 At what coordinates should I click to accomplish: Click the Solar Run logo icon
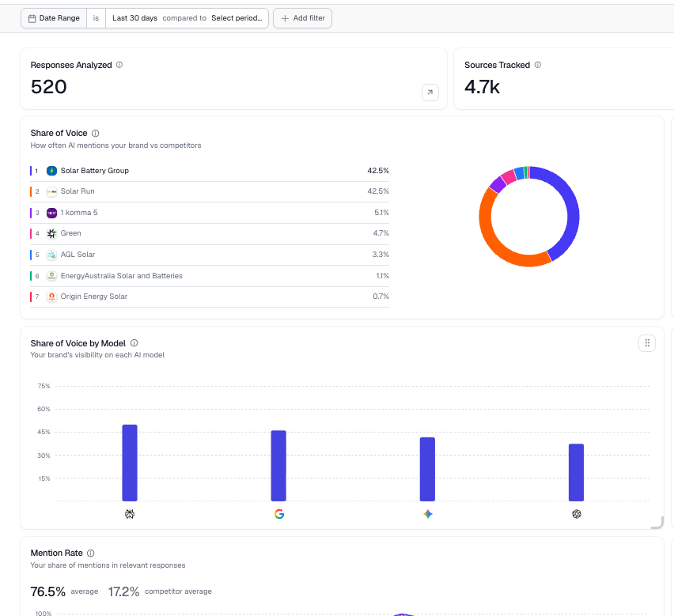tap(51, 191)
